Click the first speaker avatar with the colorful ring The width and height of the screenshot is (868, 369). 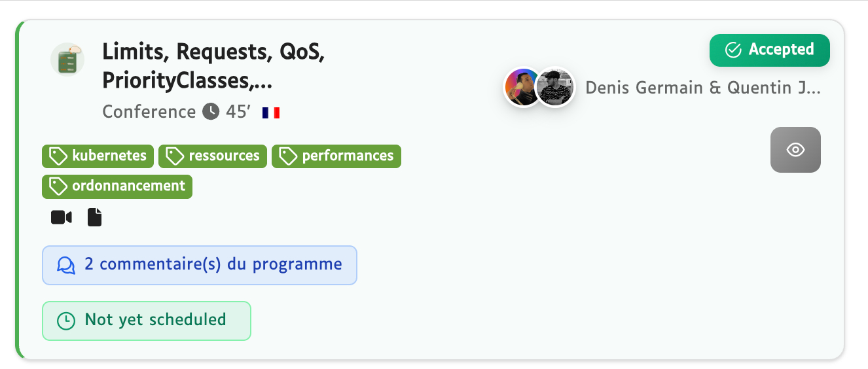click(x=522, y=87)
